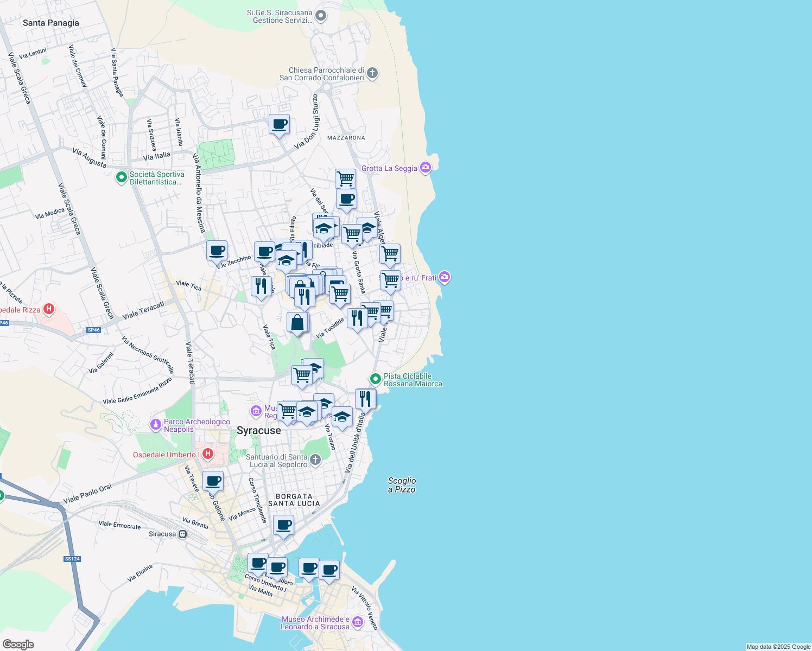Select the SP46 road shield near Viale Teracati
Image resolution: width=812 pixels, height=651 pixels.
point(93,330)
